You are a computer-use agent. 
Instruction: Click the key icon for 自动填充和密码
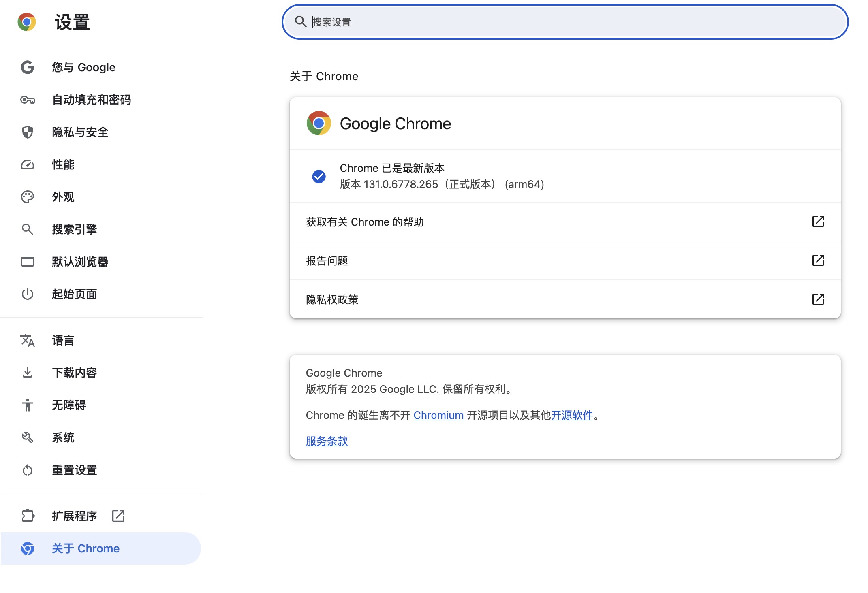point(28,100)
